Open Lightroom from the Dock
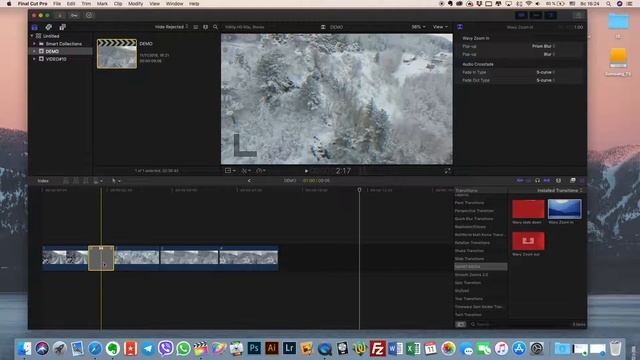 click(289, 348)
